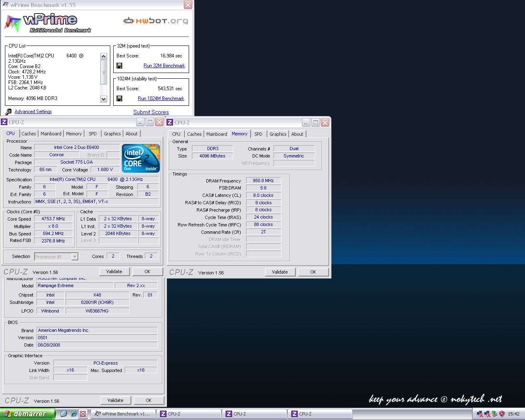
Task: Select Caches tab in the right CPU-Z window
Action: [x=194, y=134]
